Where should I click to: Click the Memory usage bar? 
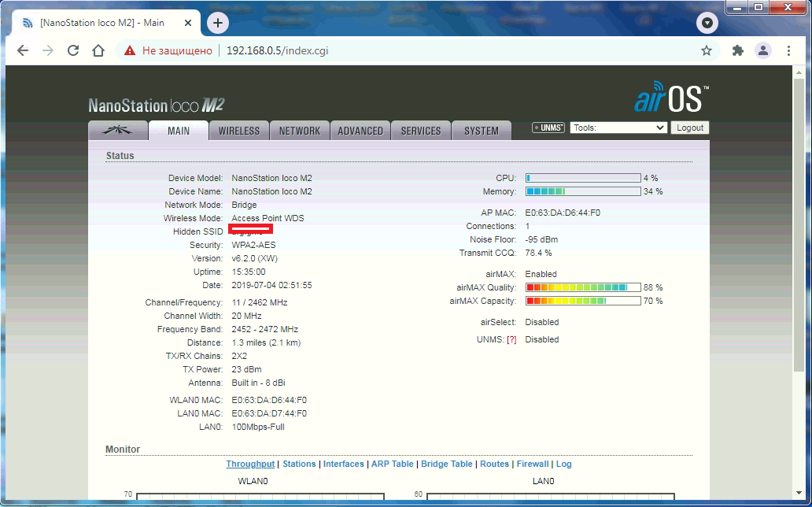point(583,191)
